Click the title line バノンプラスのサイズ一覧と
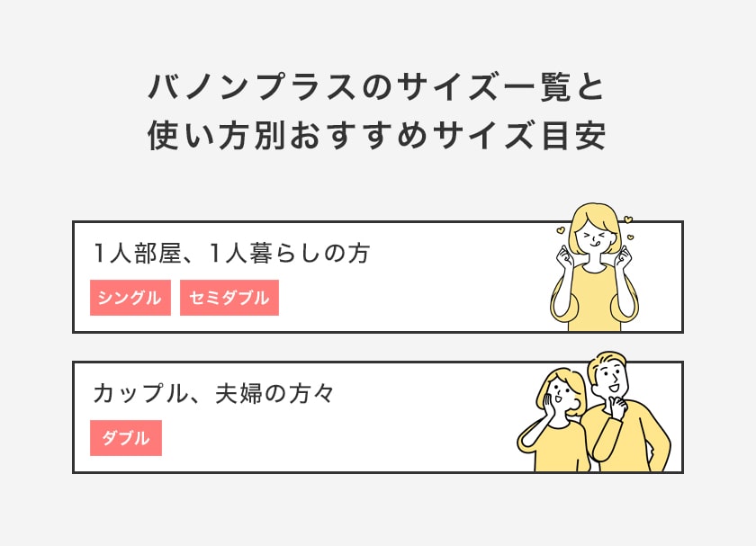 click(x=377, y=88)
